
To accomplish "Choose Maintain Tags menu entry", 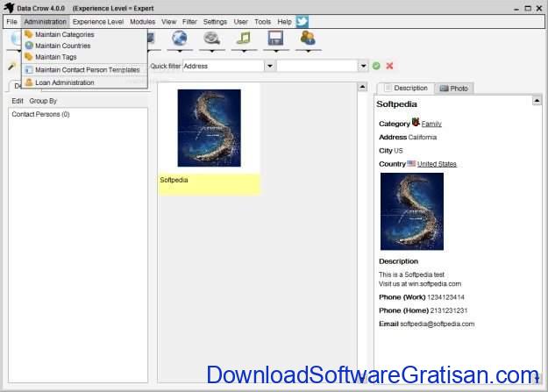I will coord(55,57).
